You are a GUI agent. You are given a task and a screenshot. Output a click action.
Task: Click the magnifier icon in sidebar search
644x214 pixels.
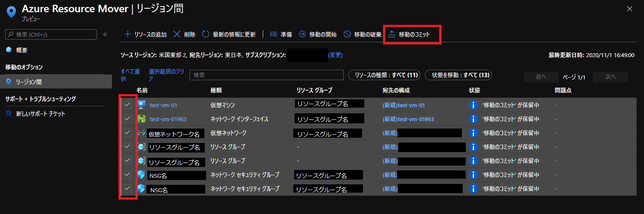click(11, 35)
